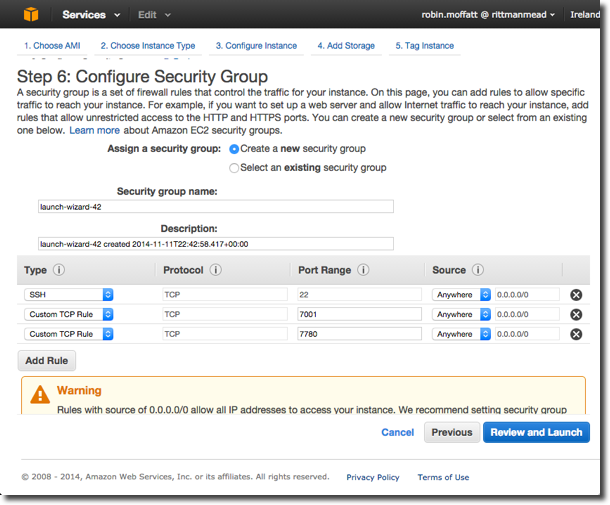Click the AWS orange cube logo
Screen dimensions: 610x505
(31, 15)
